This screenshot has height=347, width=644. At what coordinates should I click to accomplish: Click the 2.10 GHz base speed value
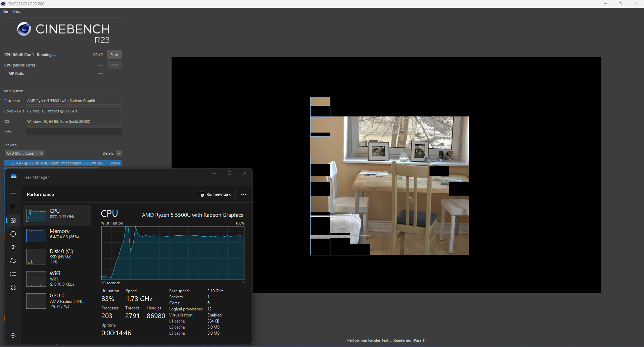pyautogui.click(x=215, y=291)
